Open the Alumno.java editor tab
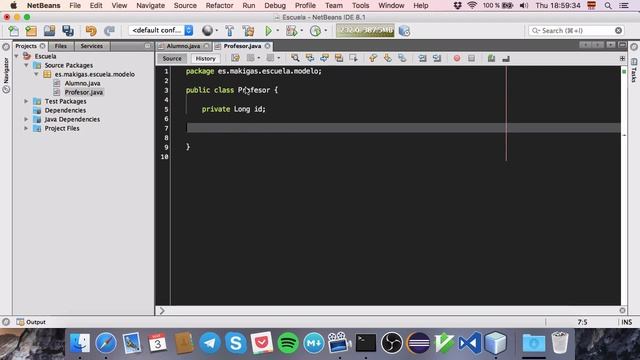The image size is (640, 360). (183, 46)
